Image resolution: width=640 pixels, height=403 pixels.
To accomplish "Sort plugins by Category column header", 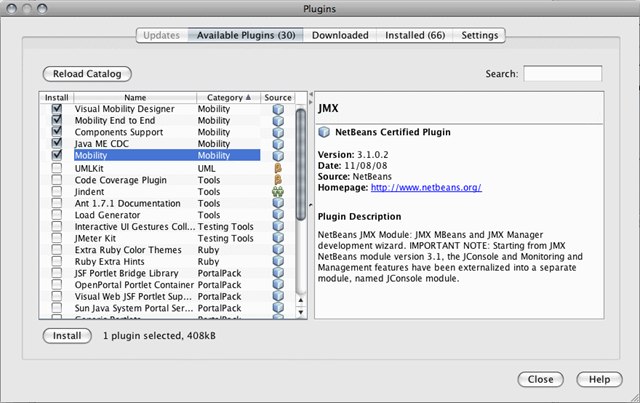I will pyautogui.click(x=228, y=98).
